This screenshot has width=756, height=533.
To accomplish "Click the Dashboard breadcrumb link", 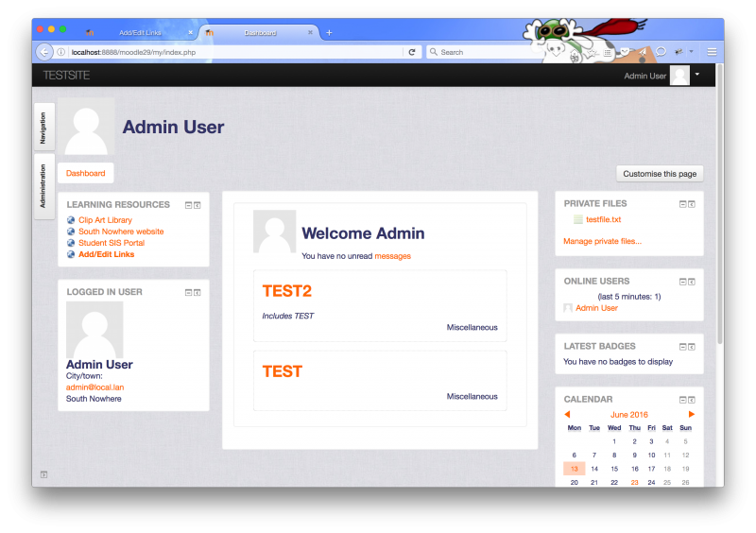I will click(86, 173).
